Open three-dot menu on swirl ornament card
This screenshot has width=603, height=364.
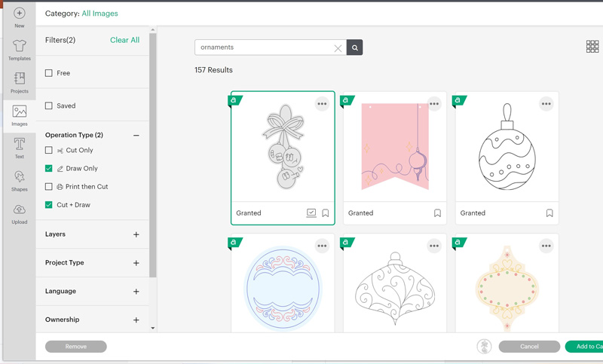(x=434, y=246)
